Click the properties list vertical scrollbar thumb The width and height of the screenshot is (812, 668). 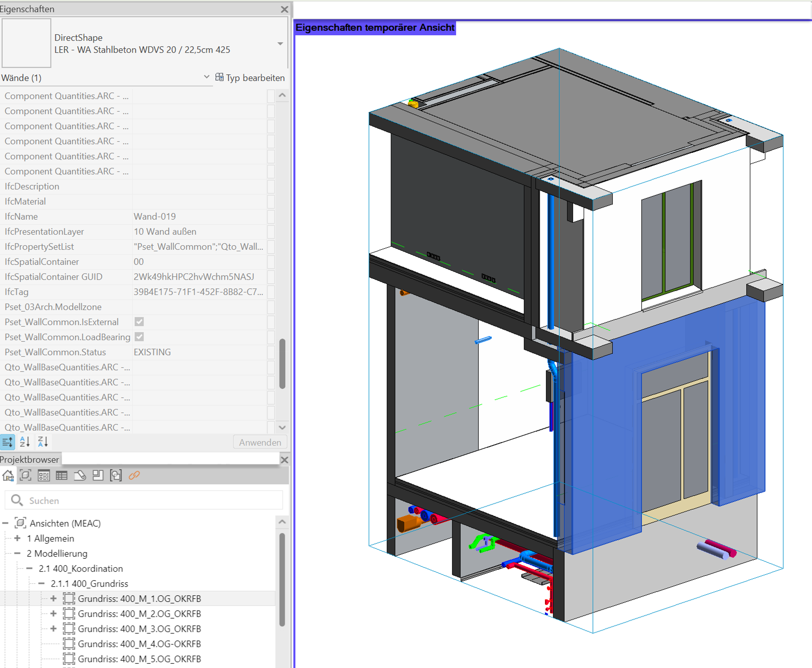point(282,364)
